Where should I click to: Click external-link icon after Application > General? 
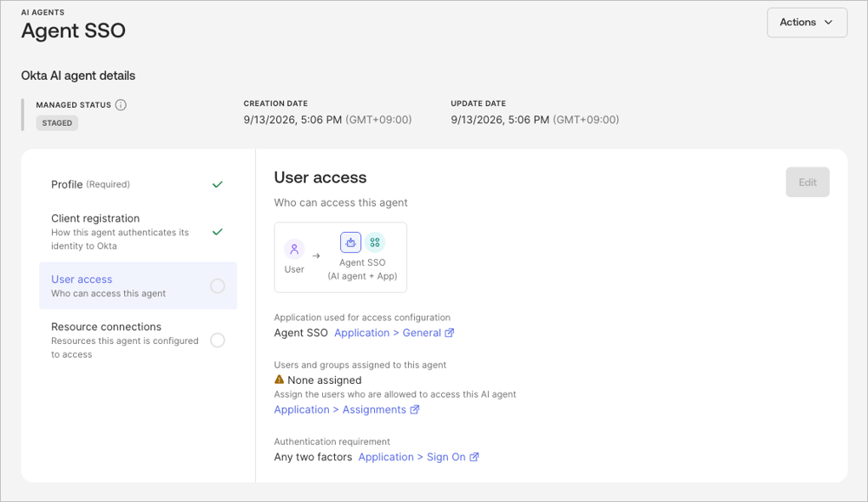click(x=450, y=333)
